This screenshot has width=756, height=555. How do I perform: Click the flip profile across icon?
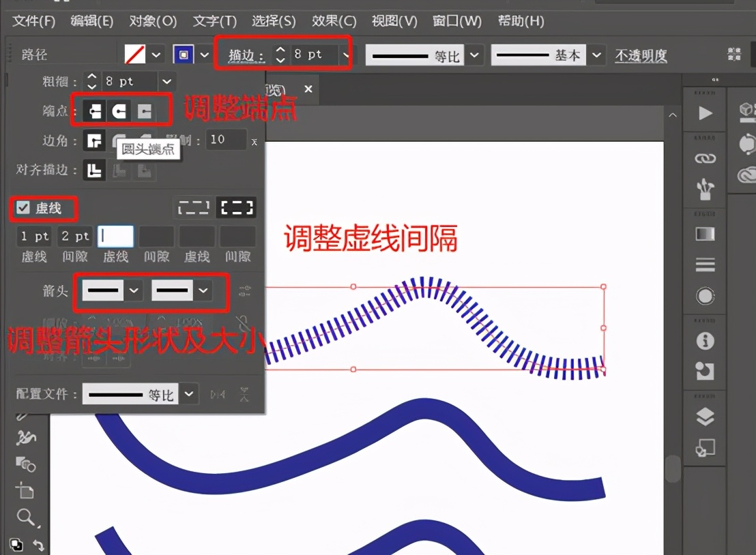pyautogui.click(x=244, y=395)
